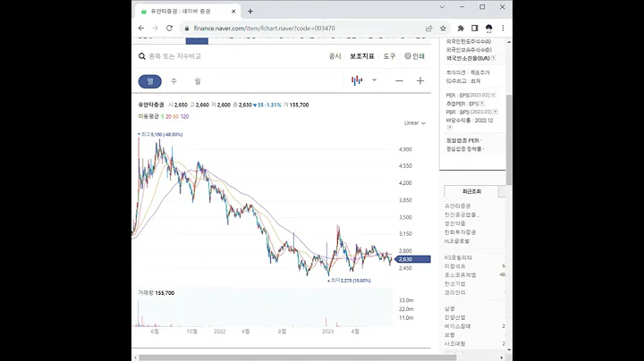The height and width of the screenshot is (361, 644).
Task: Click the lock icon in address bar
Action: pos(187,29)
